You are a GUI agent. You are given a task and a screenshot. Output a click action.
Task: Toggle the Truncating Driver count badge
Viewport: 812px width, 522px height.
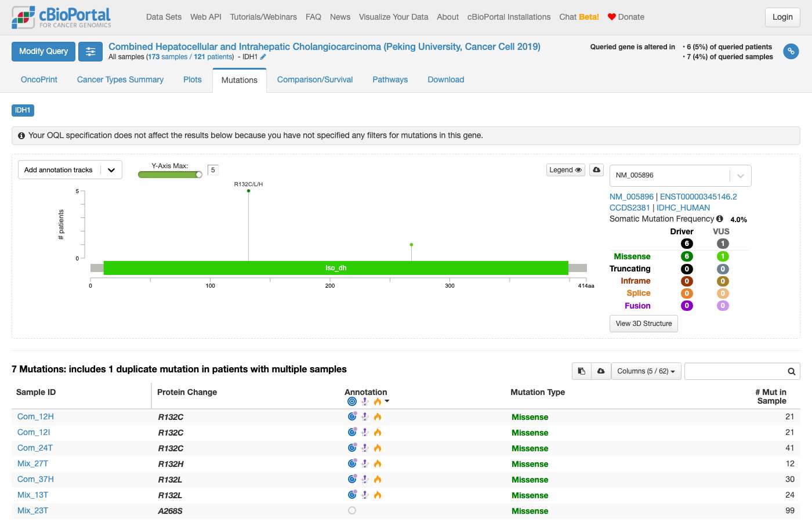tap(687, 269)
